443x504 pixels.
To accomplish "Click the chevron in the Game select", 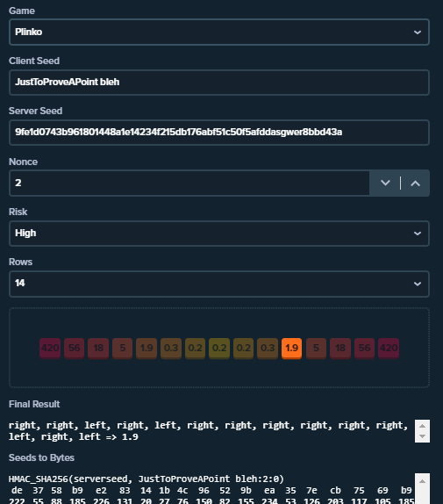I will pos(418,32).
